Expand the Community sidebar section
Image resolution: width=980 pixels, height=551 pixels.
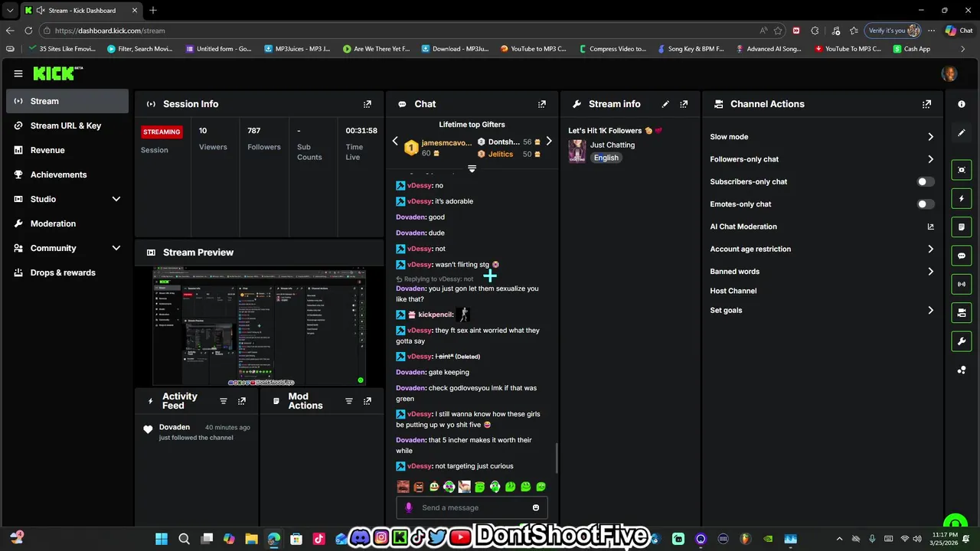(x=116, y=248)
